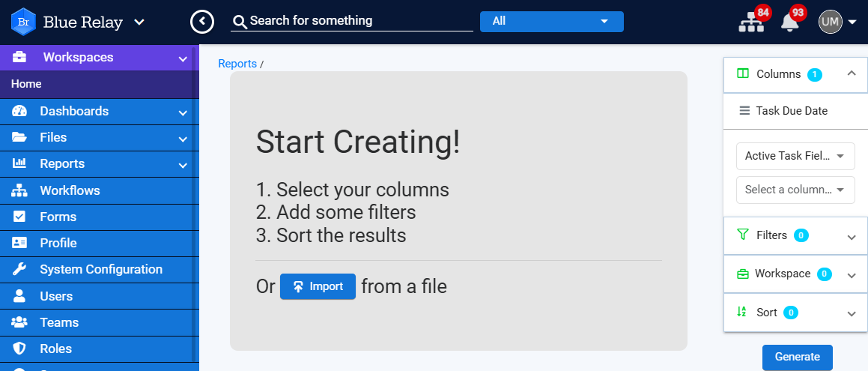868x371 pixels.
Task: Click the magnifier search icon
Action: tap(240, 22)
